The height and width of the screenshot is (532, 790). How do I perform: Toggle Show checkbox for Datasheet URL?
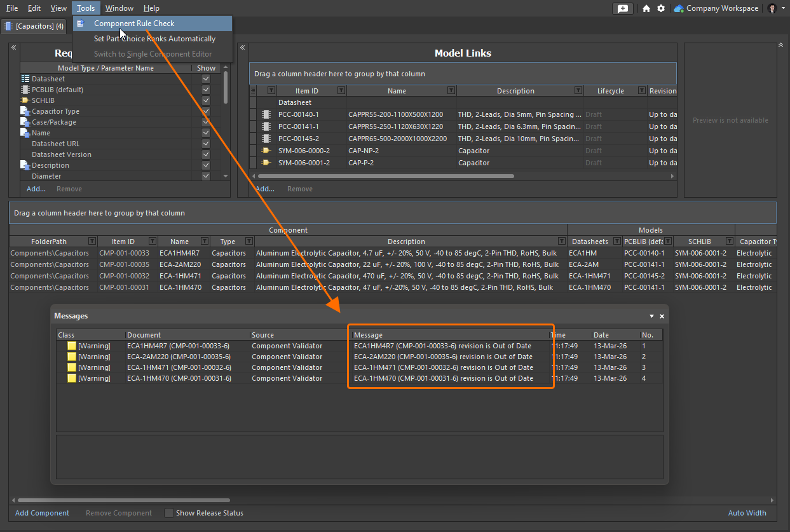coord(206,144)
